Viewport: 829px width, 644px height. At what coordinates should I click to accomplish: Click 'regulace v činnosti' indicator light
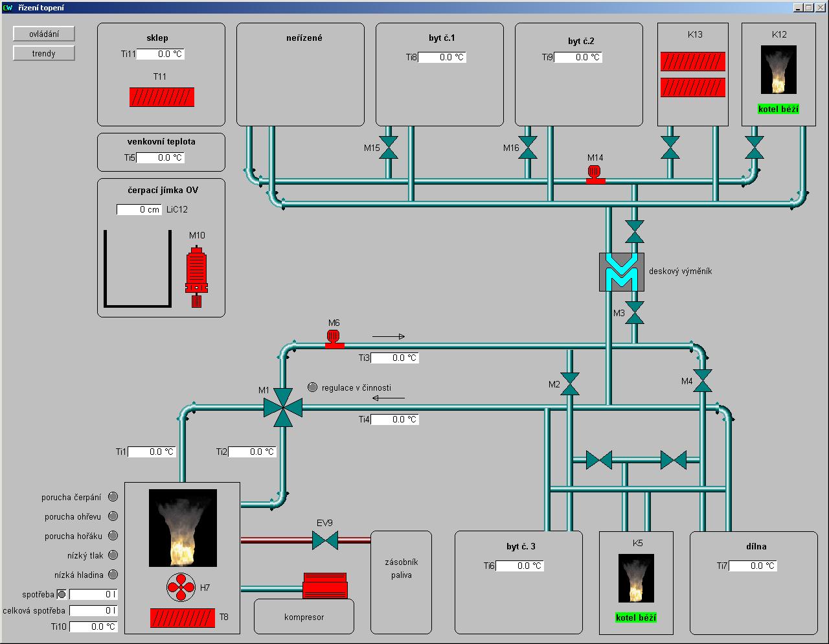click(x=312, y=387)
